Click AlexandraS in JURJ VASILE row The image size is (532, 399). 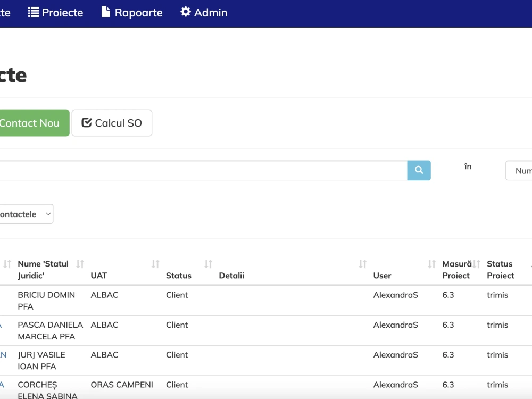[396, 354]
